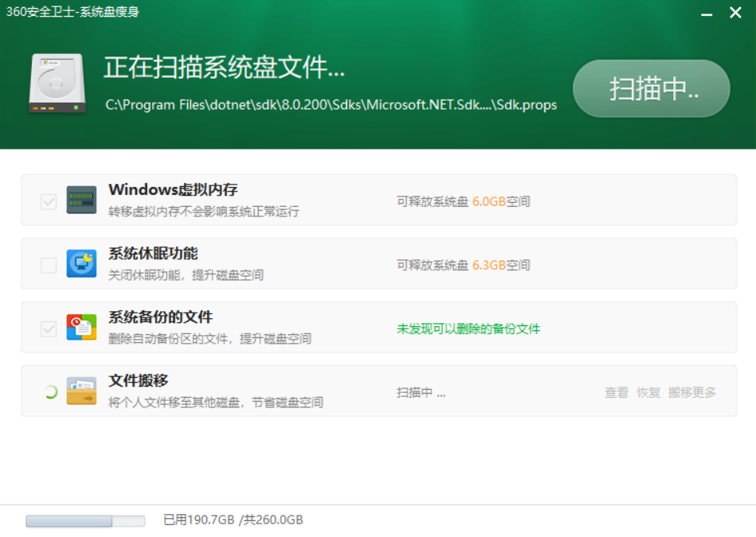Image resolution: width=756 pixels, height=537 pixels.
Task: Toggle the 系统备份的文件 checkbox
Action: [x=49, y=329]
